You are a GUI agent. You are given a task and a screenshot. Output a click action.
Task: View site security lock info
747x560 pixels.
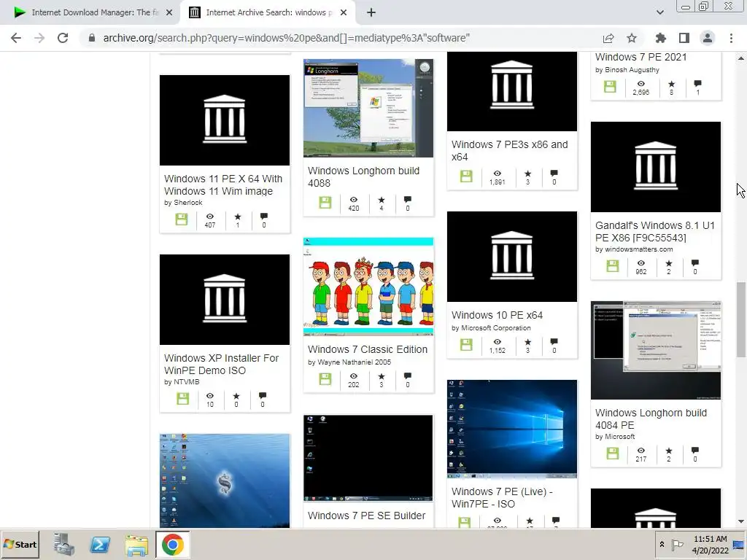[x=92, y=38]
